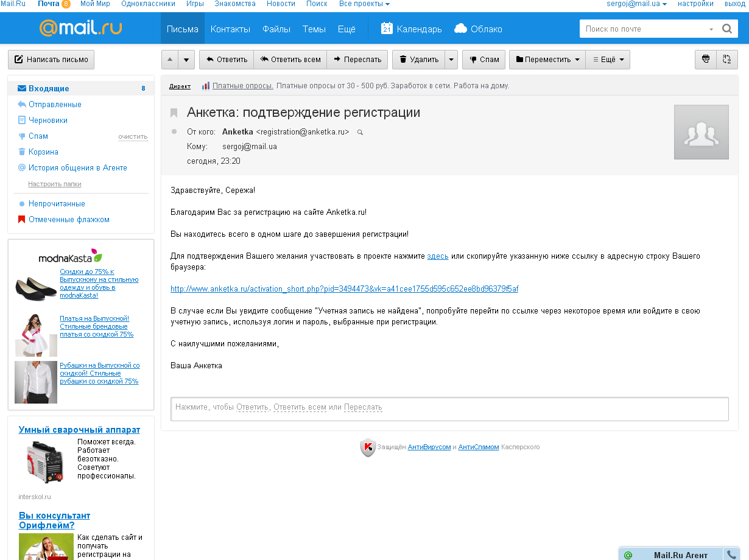Viewport: 749px width, 560px height.
Task: Click the Mail.Ru Agent phone icon
Action: pos(731,555)
